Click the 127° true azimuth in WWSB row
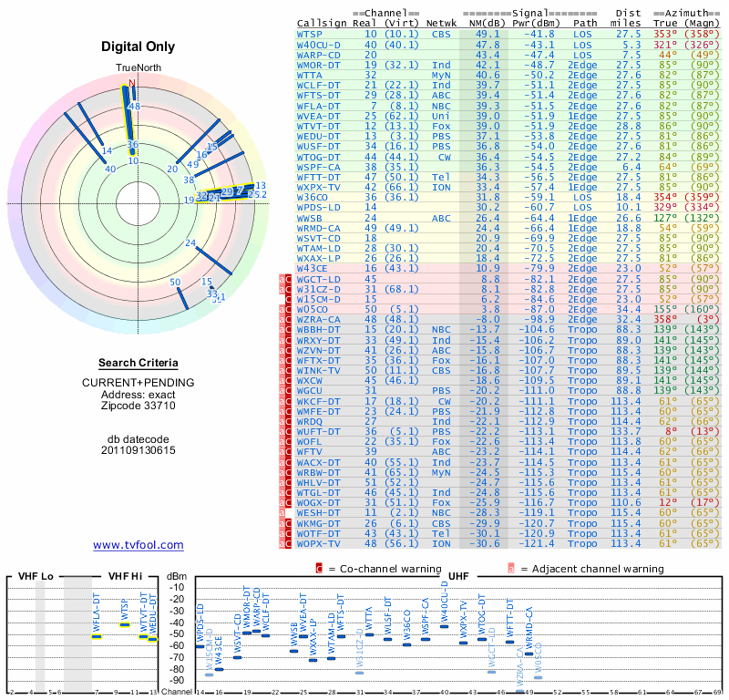Image resolution: width=729 pixels, height=700 pixels. 665,218
